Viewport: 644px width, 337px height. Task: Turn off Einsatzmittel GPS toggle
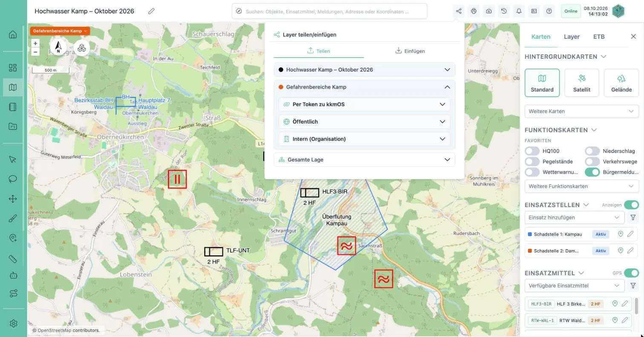(631, 273)
